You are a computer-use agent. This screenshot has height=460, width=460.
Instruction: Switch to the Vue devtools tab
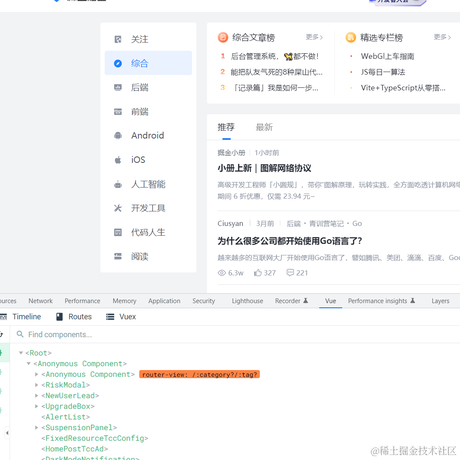(330, 301)
